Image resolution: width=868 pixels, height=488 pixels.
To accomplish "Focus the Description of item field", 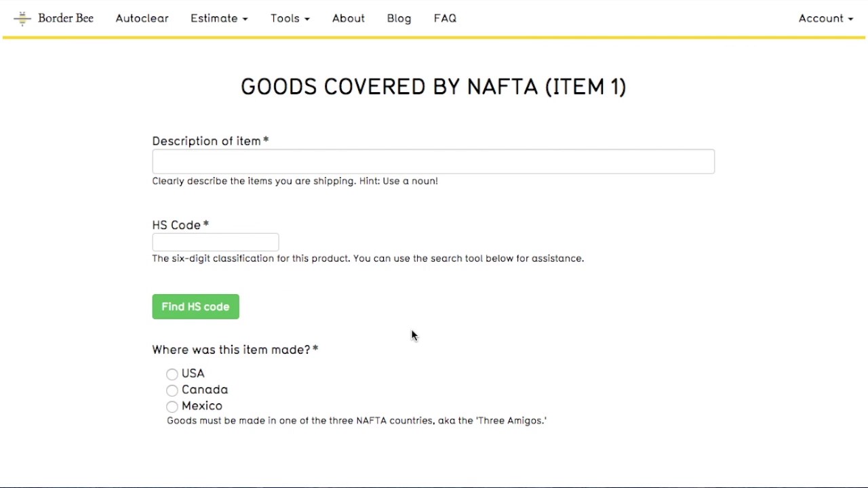I will tap(433, 161).
